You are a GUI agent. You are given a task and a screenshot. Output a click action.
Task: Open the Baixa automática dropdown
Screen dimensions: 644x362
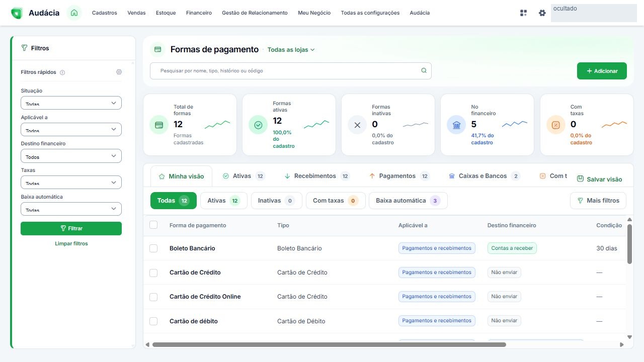click(71, 209)
